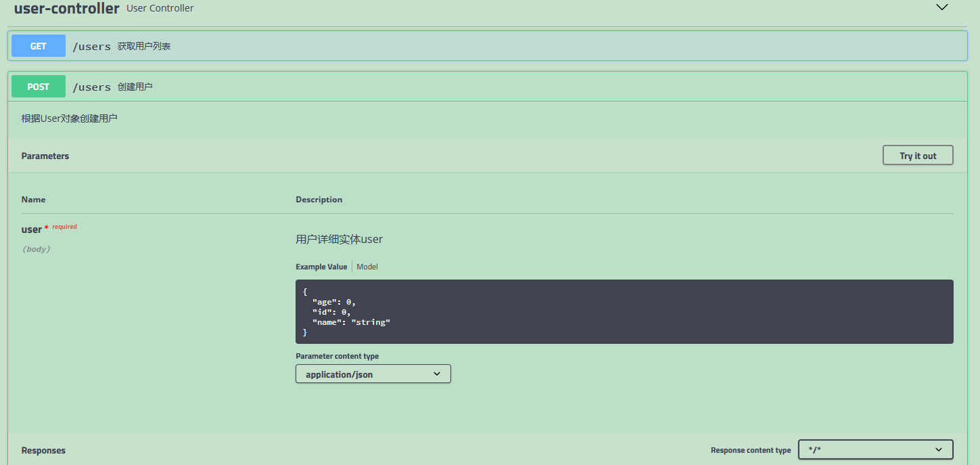Click inside the example JSON code block
Viewport: 980px width, 465px height.
pyautogui.click(x=624, y=311)
